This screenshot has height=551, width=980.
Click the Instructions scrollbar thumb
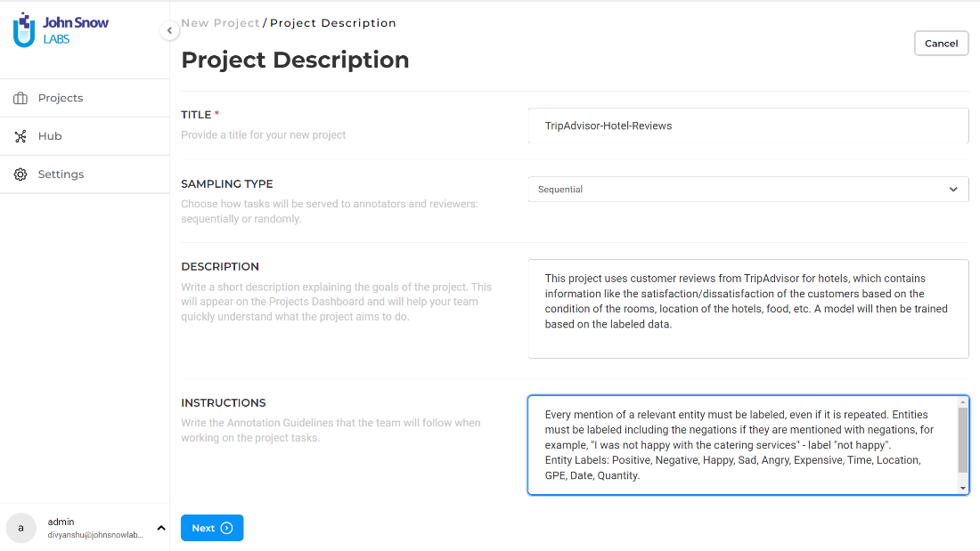click(x=962, y=441)
